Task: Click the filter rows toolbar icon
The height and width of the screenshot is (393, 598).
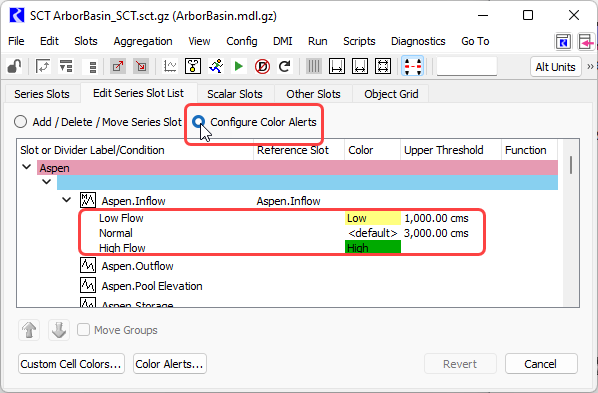Action: point(66,67)
